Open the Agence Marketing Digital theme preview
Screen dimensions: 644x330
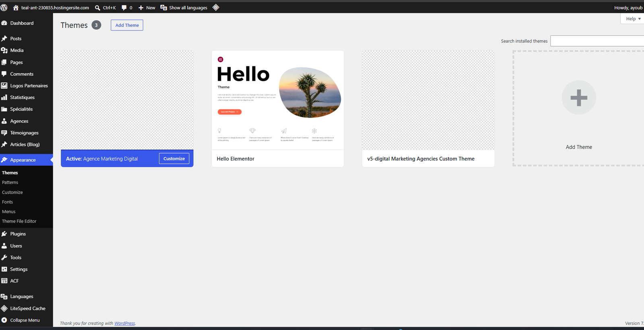(x=127, y=100)
